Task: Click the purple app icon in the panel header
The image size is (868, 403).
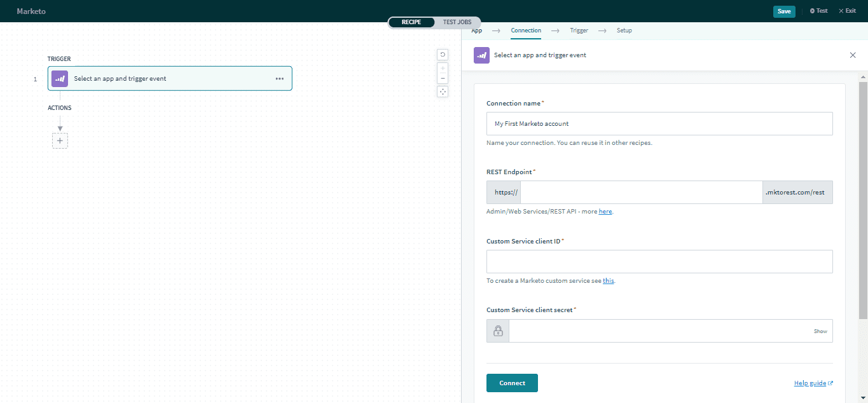Action: (x=481, y=55)
